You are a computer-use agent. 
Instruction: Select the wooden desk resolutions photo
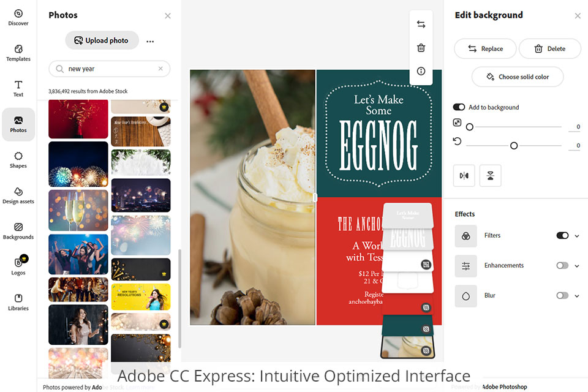141,131
